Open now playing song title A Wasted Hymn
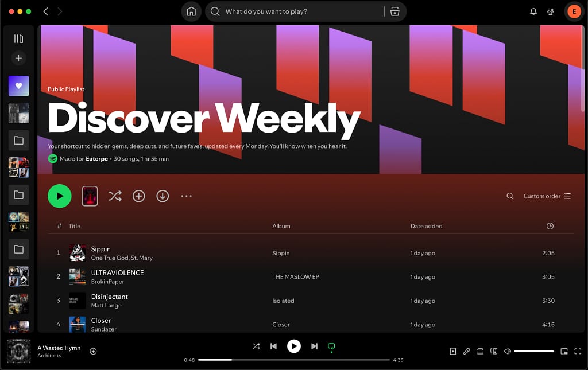This screenshot has height=370, width=588. click(x=59, y=348)
